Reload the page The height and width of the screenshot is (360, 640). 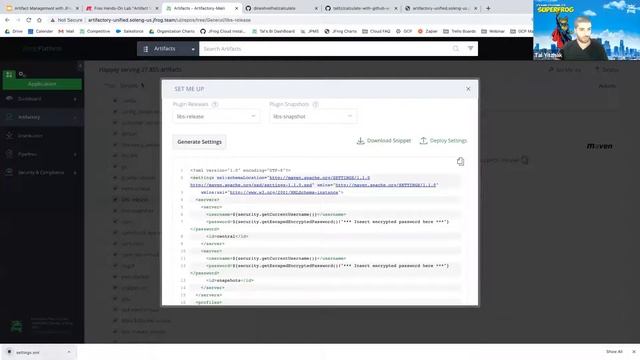29,20
